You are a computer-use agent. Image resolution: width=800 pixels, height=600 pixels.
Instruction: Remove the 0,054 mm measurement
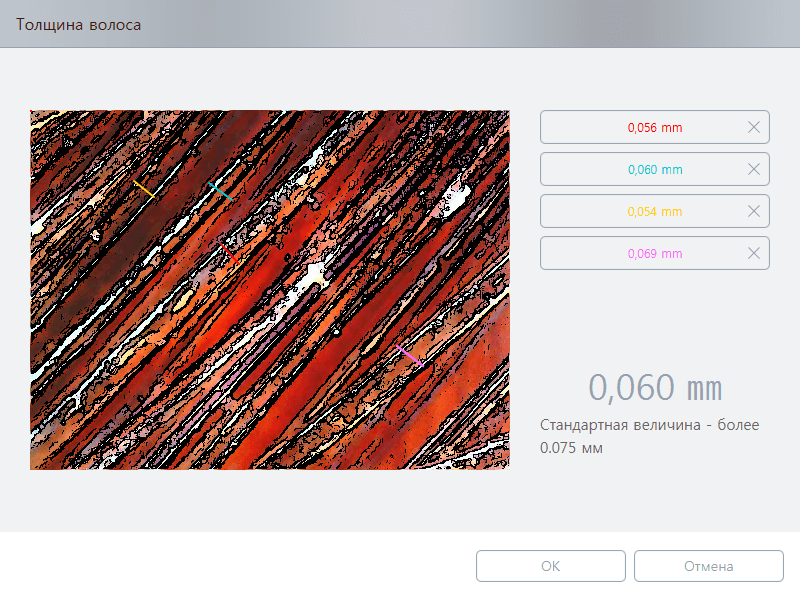(754, 211)
